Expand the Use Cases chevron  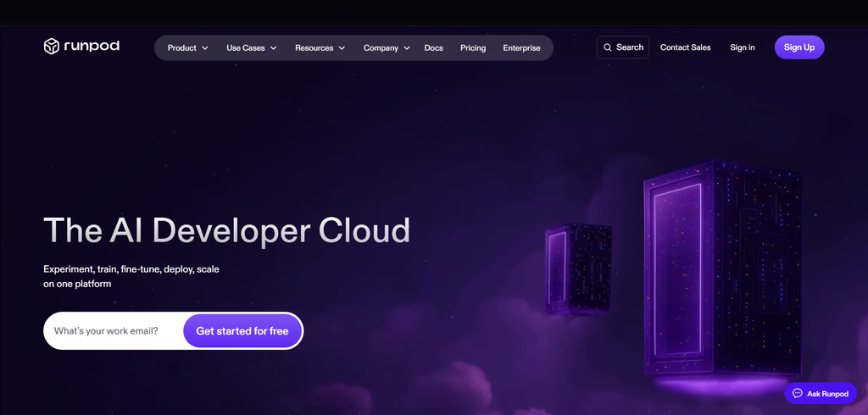pyautogui.click(x=273, y=48)
